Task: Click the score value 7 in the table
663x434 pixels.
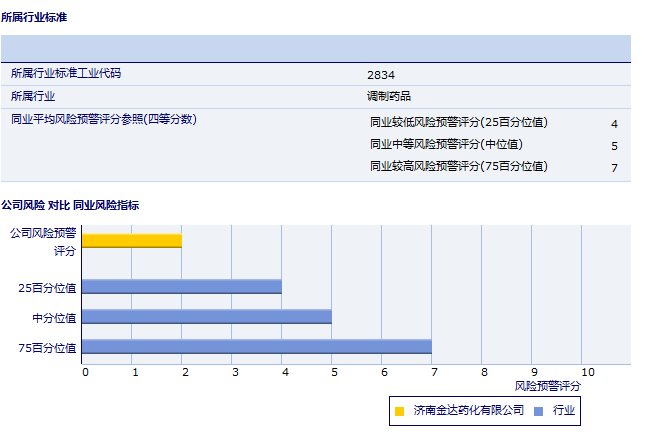Action: click(614, 168)
